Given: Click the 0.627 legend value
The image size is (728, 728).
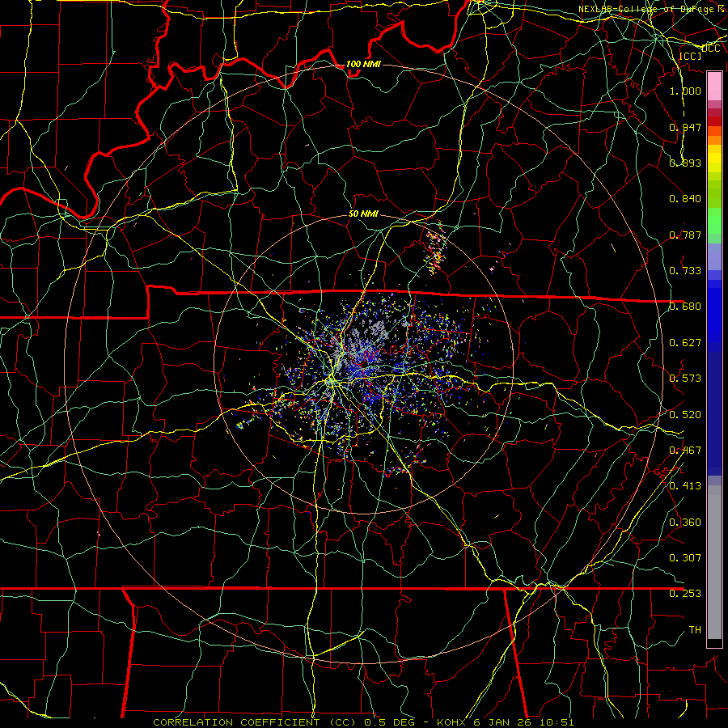Looking at the screenshot, I should click(x=685, y=343).
